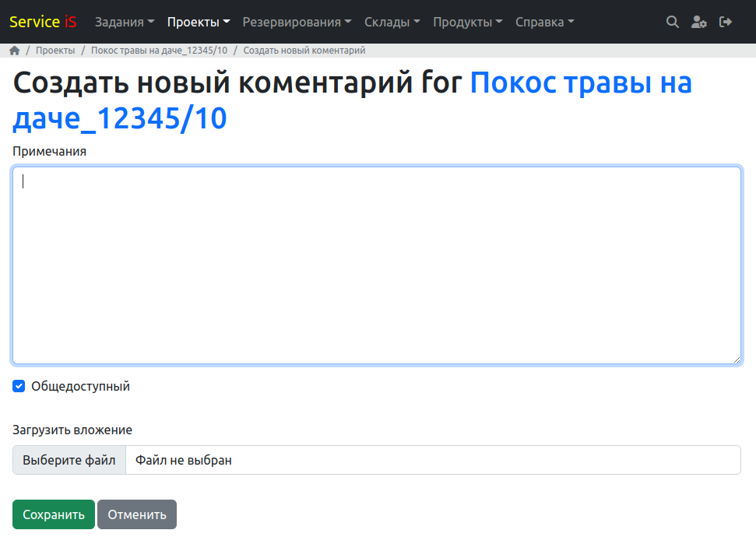Expand the Резервирования dropdown
The width and height of the screenshot is (756, 537).
pyautogui.click(x=297, y=22)
